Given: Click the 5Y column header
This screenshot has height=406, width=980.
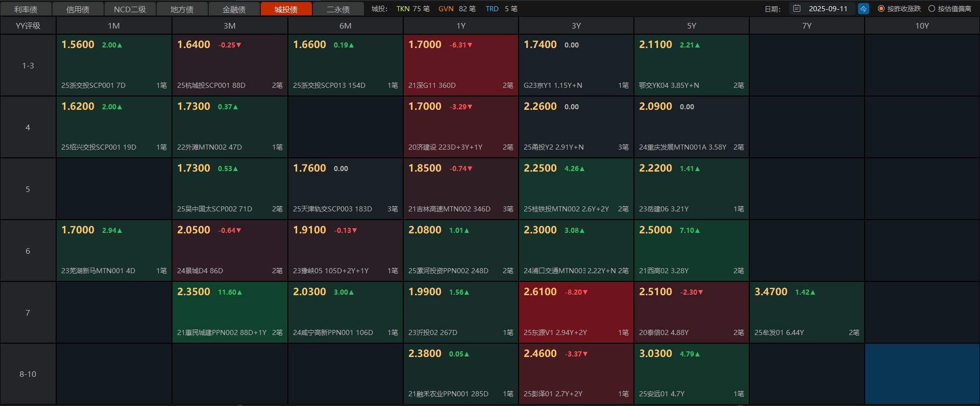Looking at the screenshot, I should click(x=692, y=26).
